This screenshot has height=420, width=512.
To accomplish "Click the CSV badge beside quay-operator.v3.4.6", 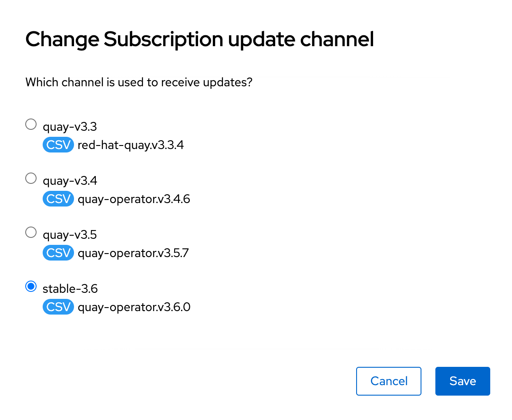I will coord(58,199).
